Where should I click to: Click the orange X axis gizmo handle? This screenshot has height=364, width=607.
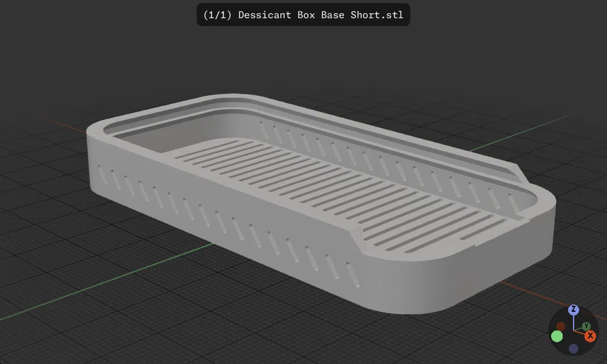pos(590,335)
